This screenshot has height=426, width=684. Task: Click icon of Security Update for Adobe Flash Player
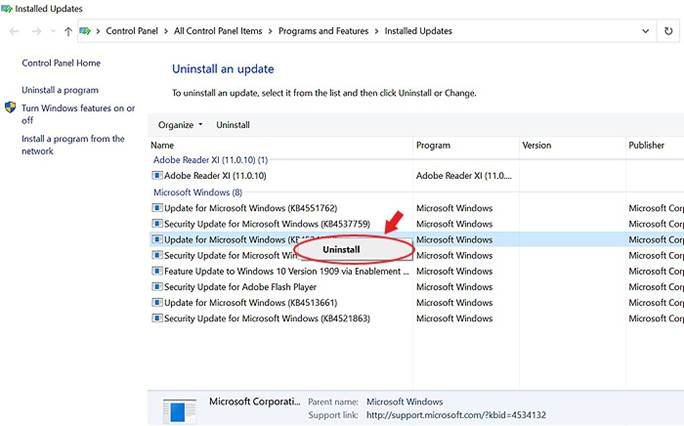(x=156, y=287)
